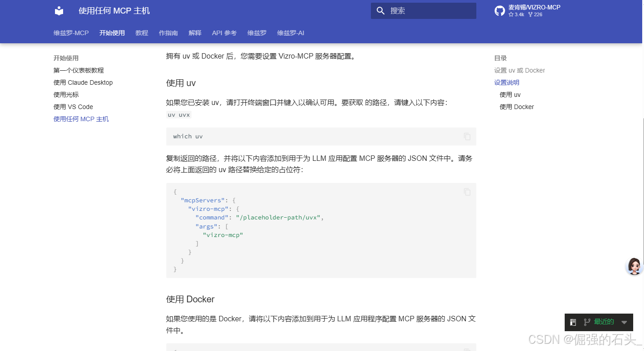This screenshot has width=644, height=351.
Task: Click the 使用任何 MCP 主机 header title
Action: [114, 11]
